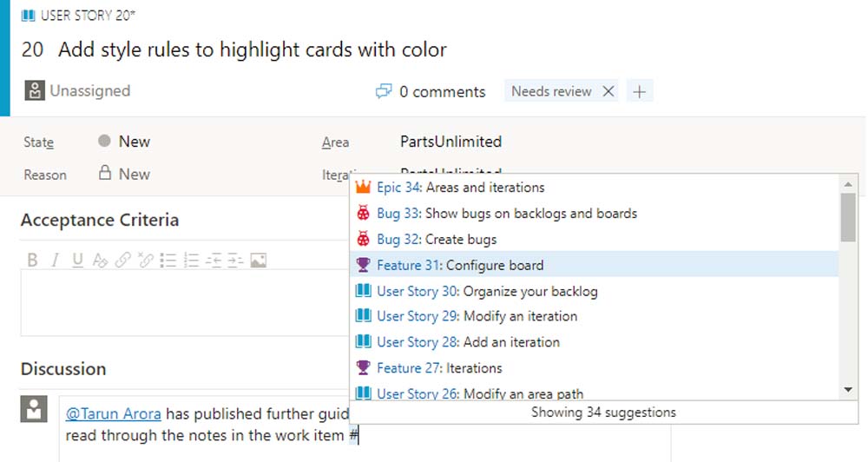Click the comments speech bubble icon
The image size is (868, 462).
pyautogui.click(x=384, y=91)
